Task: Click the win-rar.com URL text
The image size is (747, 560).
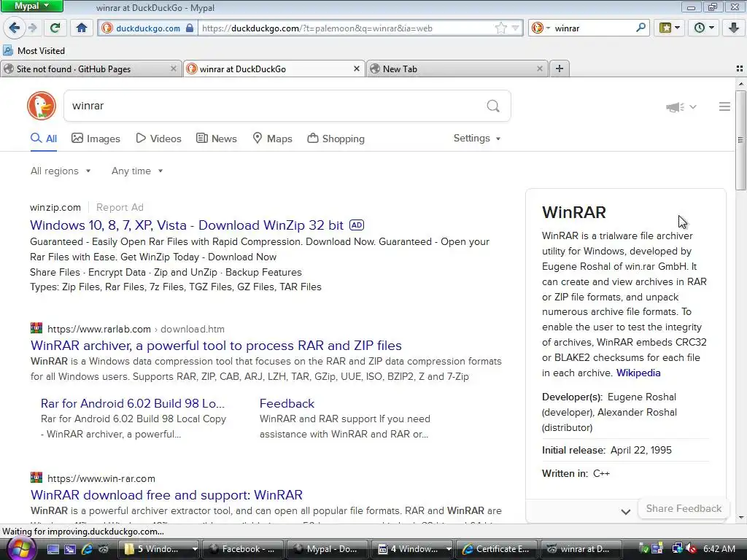Action: (x=101, y=478)
